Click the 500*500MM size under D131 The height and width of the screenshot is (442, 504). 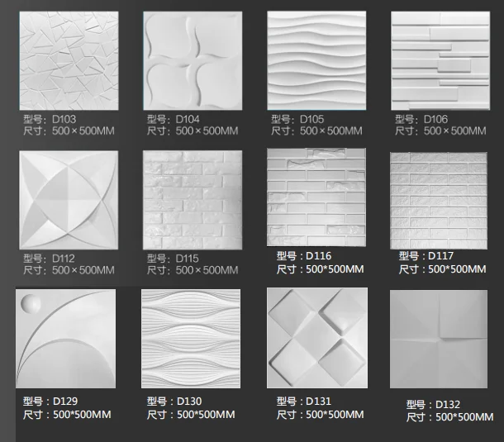point(335,415)
